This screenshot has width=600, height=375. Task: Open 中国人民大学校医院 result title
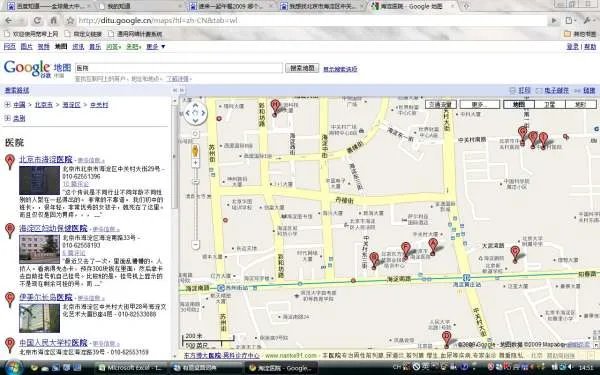tap(53, 342)
